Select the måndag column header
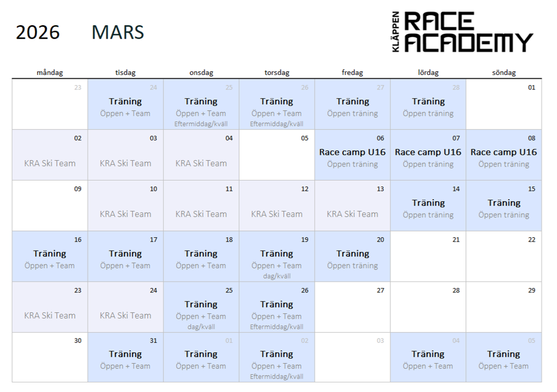557x392 pixels. point(50,73)
